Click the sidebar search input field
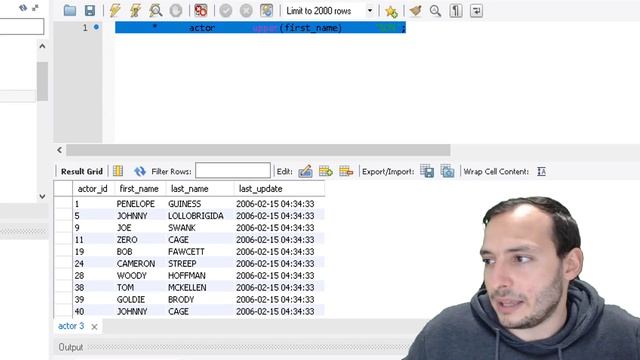Screen dimensions: 640x360 [22, 27]
